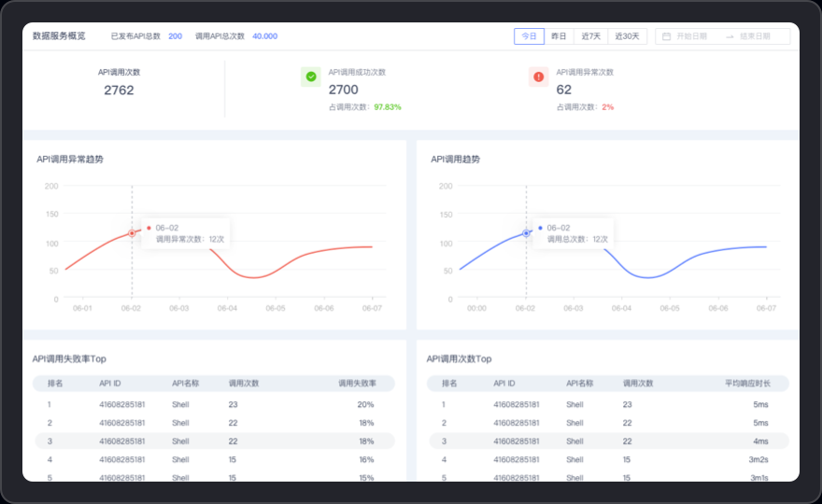Image resolution: width=822 pixels, height=504 pixels.
Task: Select rank 3 row in failure rate table
Action: pyautogui.click(x=215, y=441)
